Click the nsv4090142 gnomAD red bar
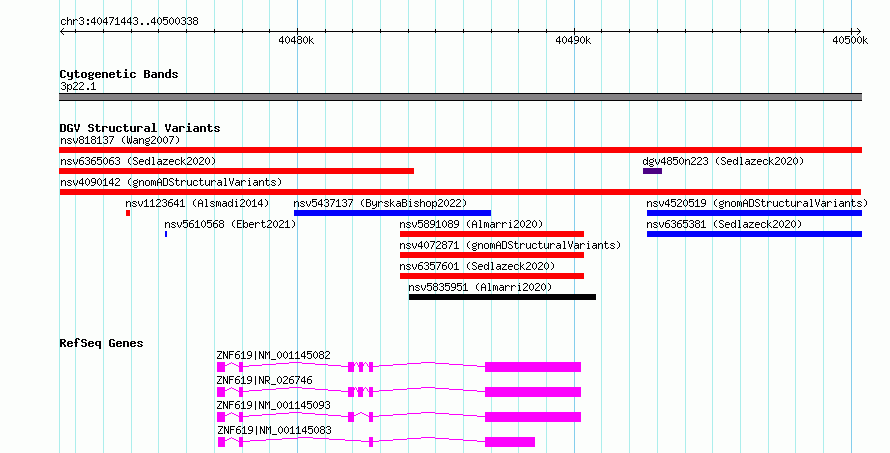Screen dimensions: 890x453 click(460, 192)
